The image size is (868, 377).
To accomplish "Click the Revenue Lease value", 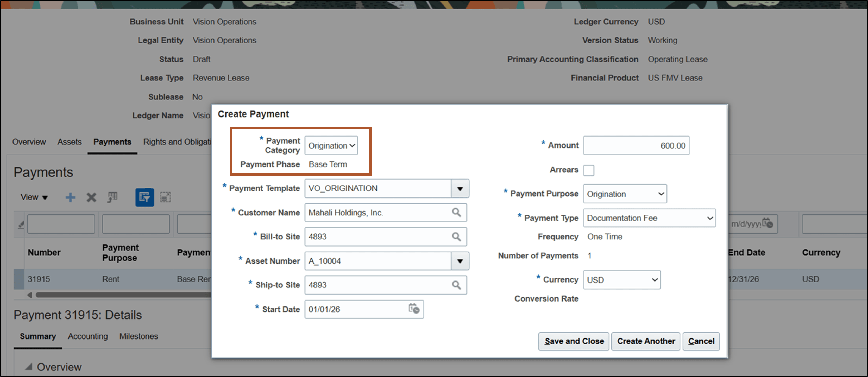I will tap(221, 78).
